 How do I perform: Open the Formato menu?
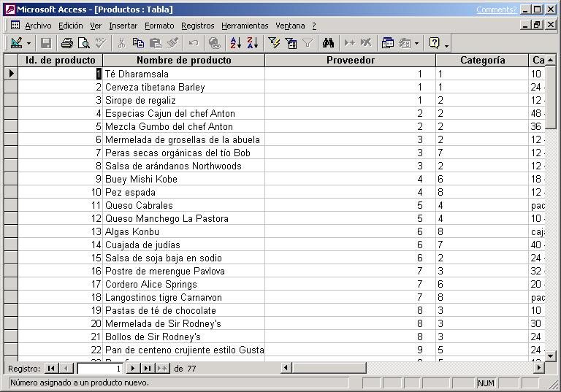159,26
